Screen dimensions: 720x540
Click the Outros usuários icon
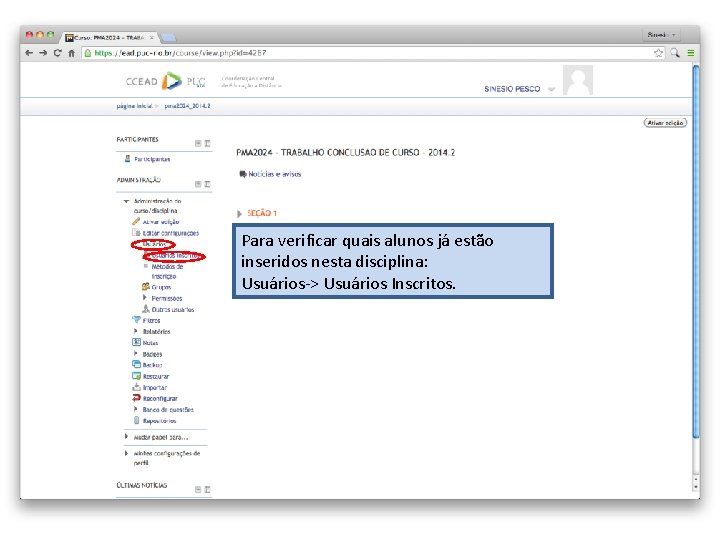click(x=146, y=309)
